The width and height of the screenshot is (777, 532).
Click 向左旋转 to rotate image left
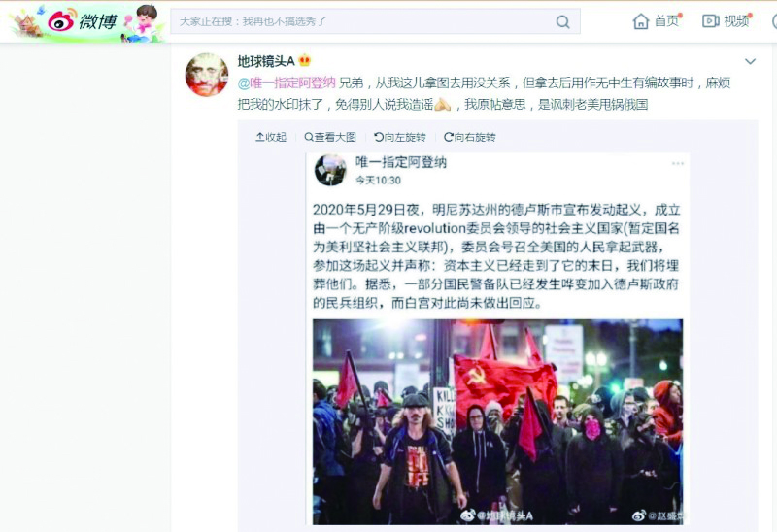400,137
